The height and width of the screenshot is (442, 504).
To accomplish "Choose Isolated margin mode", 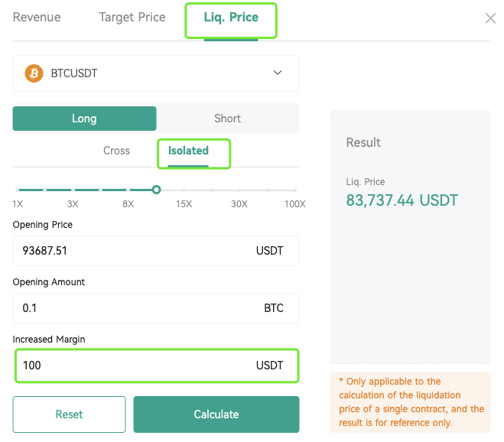I will (189, 151).
